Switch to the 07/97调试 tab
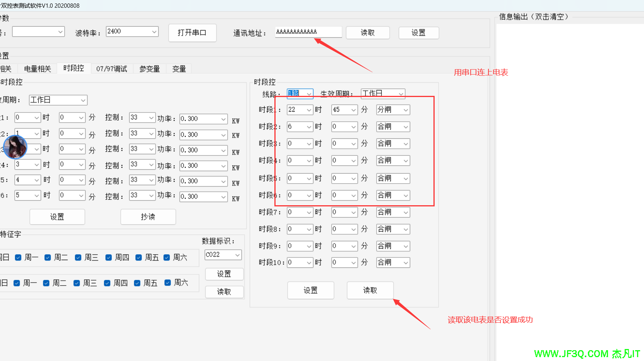This screenshot has height=361, width=644. [x=111, y=69]
